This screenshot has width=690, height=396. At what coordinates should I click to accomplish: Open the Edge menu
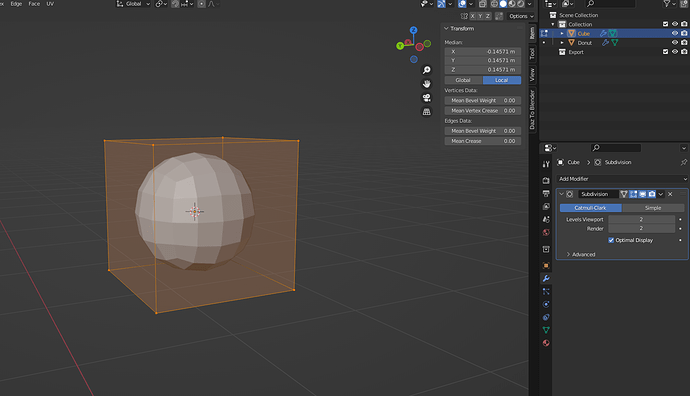tap(16, 4)
